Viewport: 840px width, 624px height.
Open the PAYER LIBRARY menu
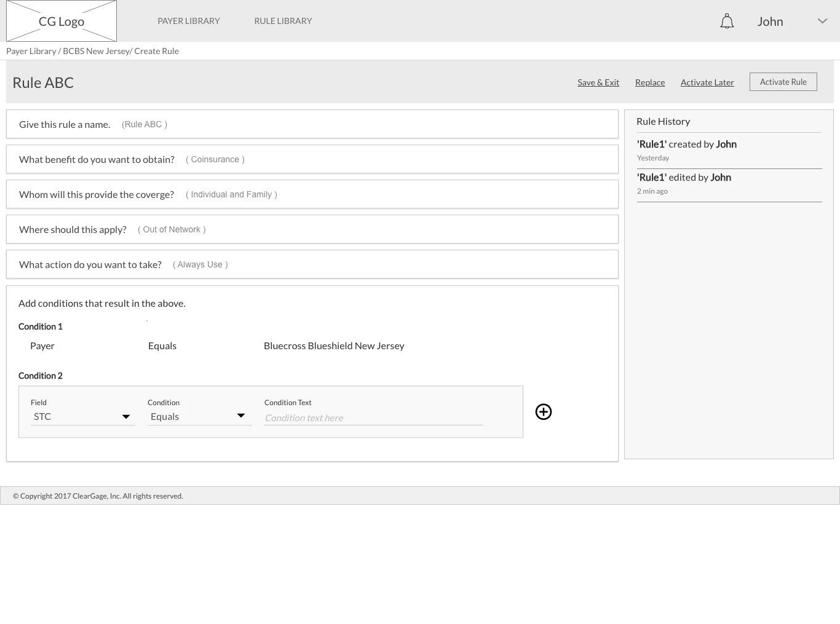tap(189, 21)
